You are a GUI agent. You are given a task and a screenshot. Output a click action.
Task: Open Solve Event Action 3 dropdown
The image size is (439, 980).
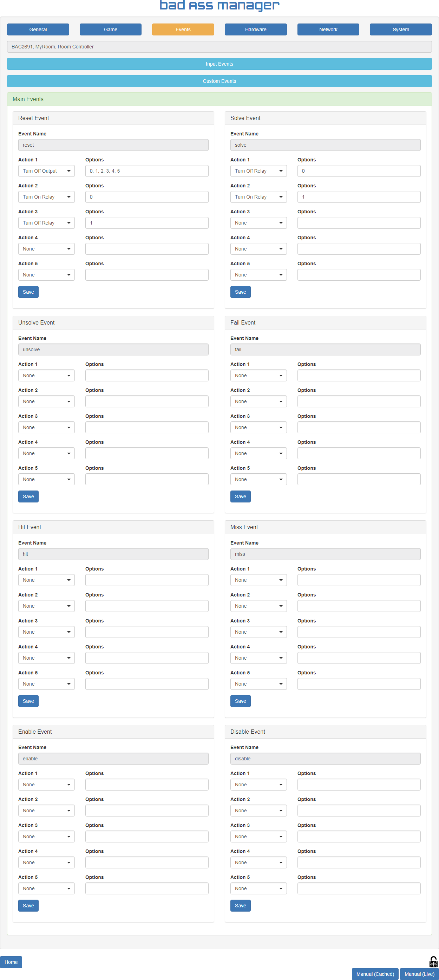pos(258,223)
